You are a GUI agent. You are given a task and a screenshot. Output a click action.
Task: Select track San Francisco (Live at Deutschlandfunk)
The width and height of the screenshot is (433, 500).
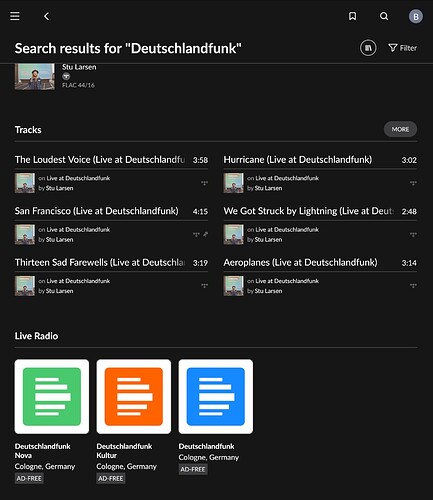96,211
